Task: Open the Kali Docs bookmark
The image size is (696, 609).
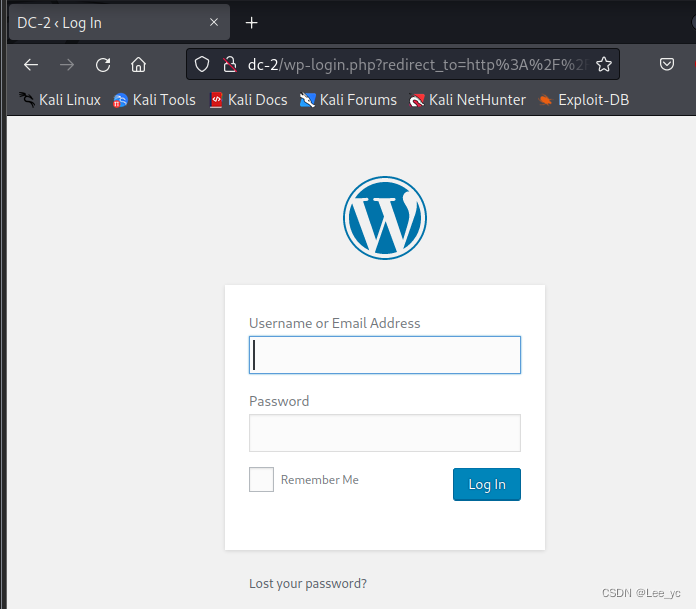Action: 248,100
